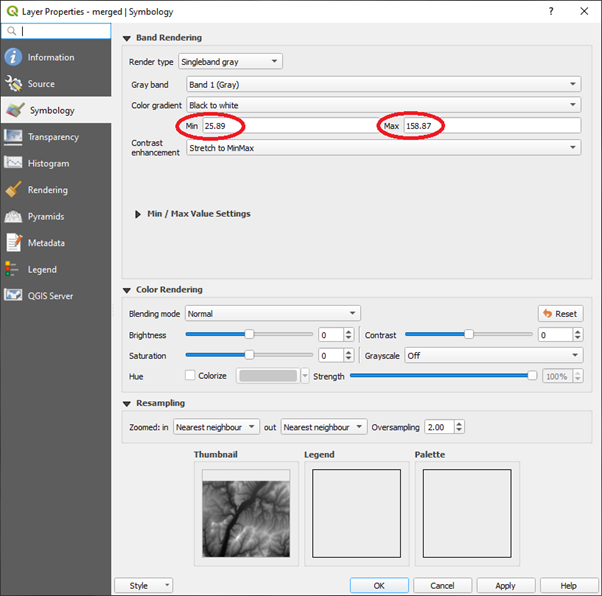
Task: Open the QGIS Server icon
Action: coord(14,295)
